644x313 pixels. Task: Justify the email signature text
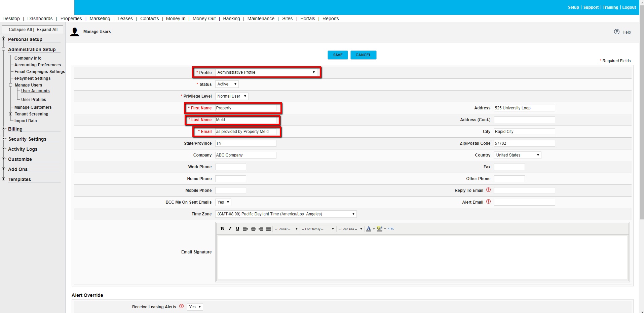coord(269,229)
